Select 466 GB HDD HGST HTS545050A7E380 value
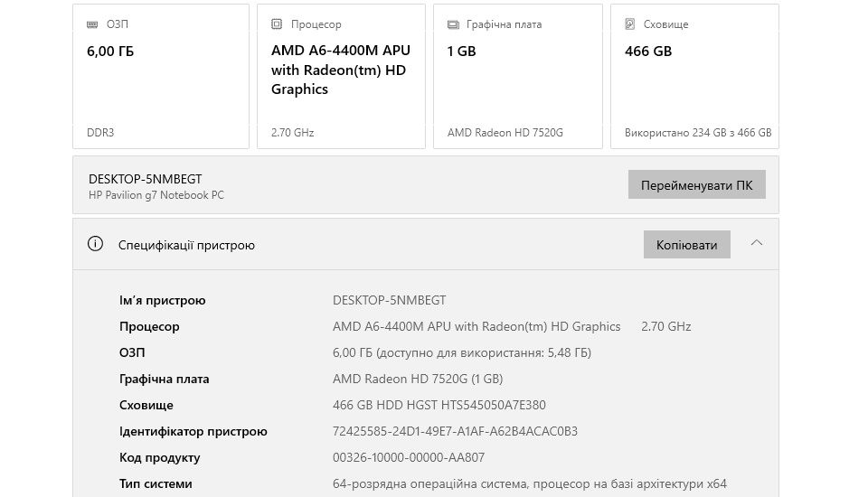 point(439,405)
